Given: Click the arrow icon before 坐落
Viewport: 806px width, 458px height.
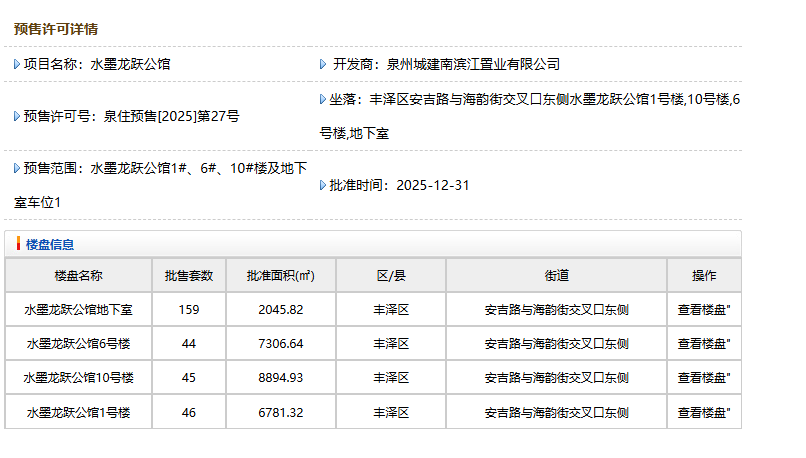Looking at the screenshot, I should coord(323,99).
